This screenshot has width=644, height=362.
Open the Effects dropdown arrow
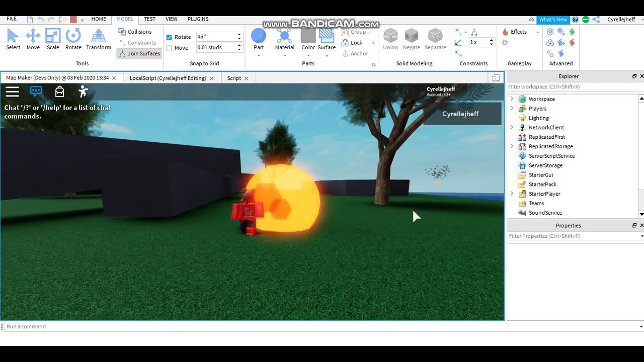537,32
